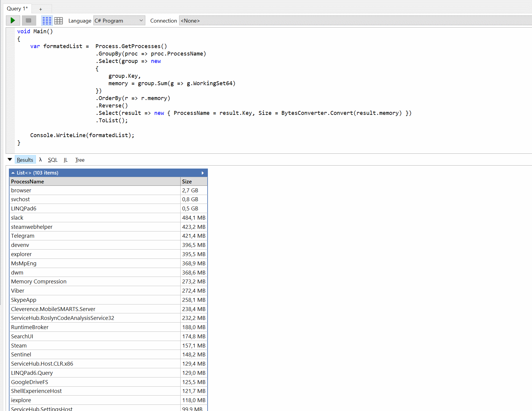This screenshot has height=411, width=532.
Task: Collapse the results panel with black triangle
Action: tap(10, 160)
